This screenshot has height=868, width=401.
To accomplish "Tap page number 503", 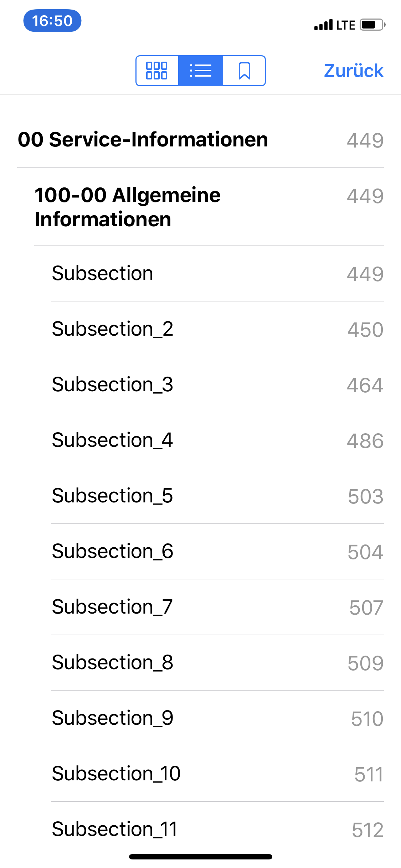I will coord(365,496).
